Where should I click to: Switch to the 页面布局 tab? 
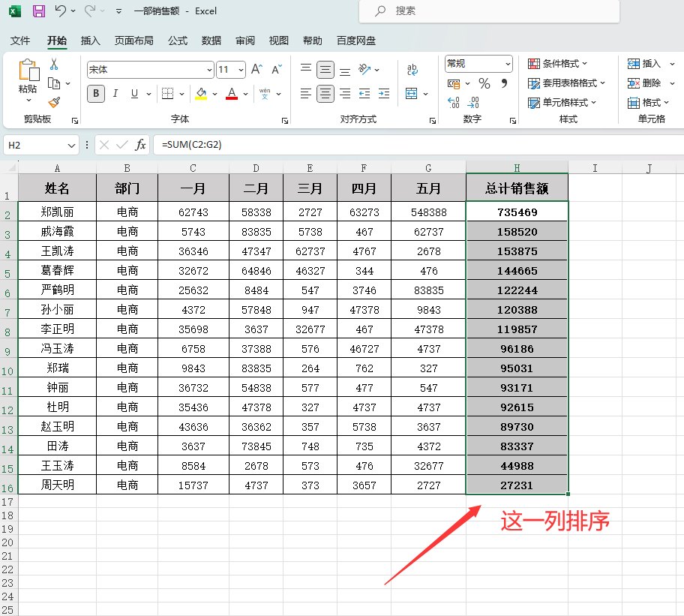click(134, 41)
